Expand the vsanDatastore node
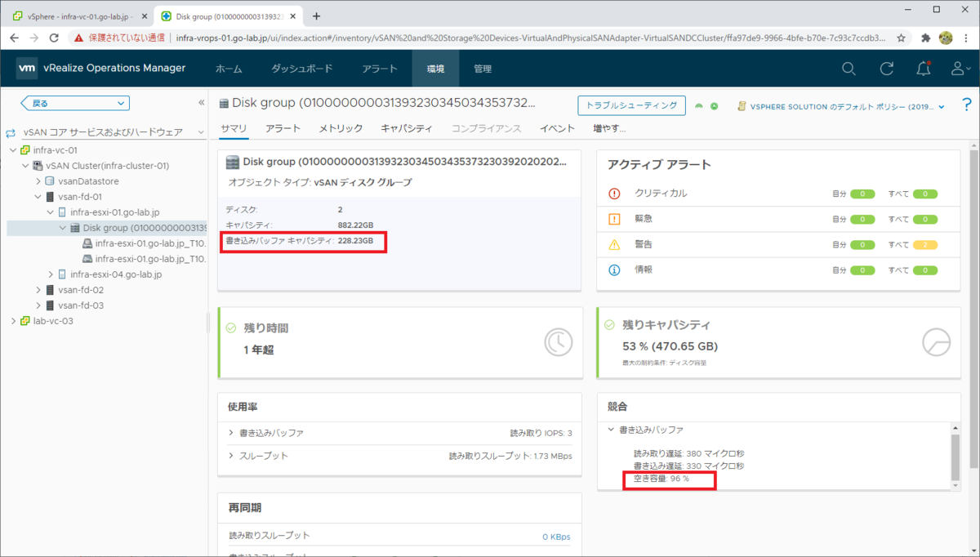980x557 pixels. pyautogui.click(x=38, y=181)
